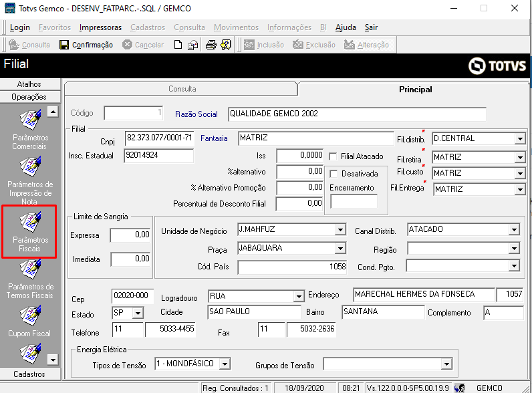Screen dimensions: 532x393
Task: Click the Bairro input field
Action: pyautogui.click(x=383, y=312)
